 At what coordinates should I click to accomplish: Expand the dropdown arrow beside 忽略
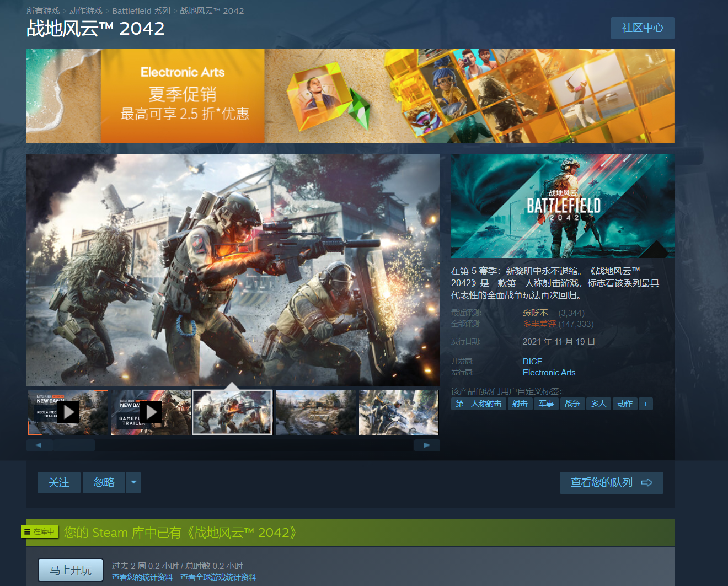[133, 483]
